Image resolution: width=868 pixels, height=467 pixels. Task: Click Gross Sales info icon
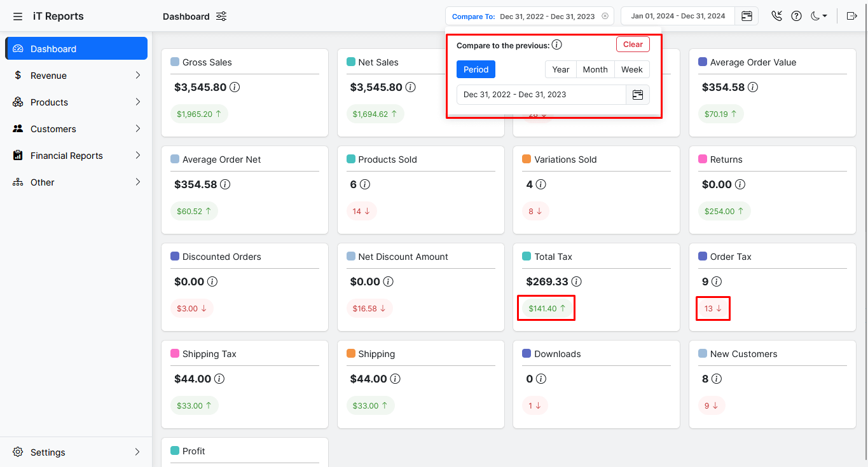click(235, 87)
